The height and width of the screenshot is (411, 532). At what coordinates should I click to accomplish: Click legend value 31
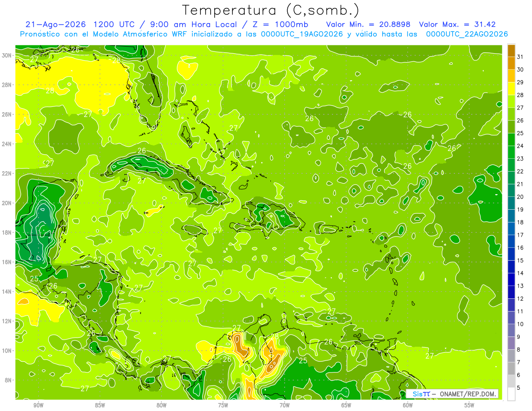pos(520,57)
